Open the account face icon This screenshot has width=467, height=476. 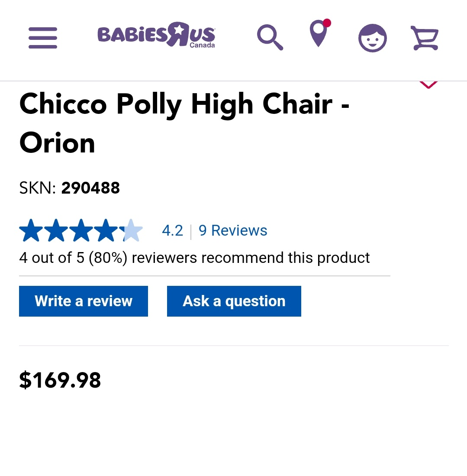tap(372, 38)
